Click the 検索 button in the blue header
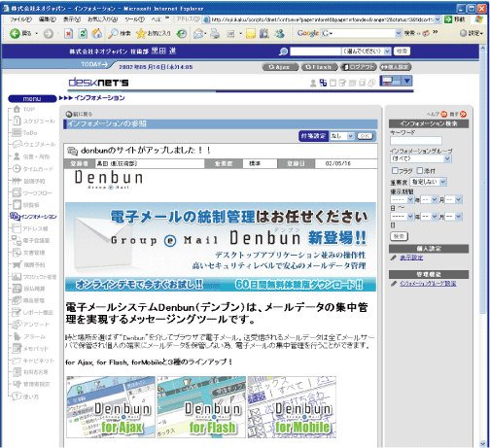Image resolution: width=490 pixels, height=448 pixels. (402, 52)
